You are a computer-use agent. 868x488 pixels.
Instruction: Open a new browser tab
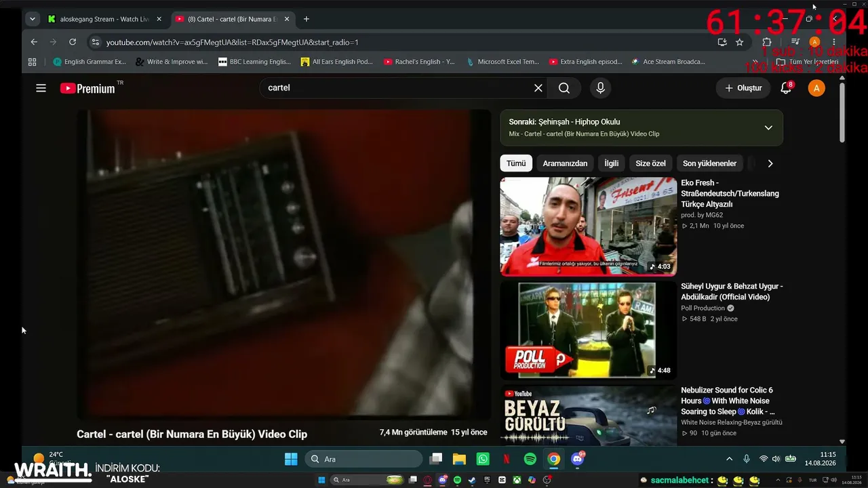tap(307, 19)
